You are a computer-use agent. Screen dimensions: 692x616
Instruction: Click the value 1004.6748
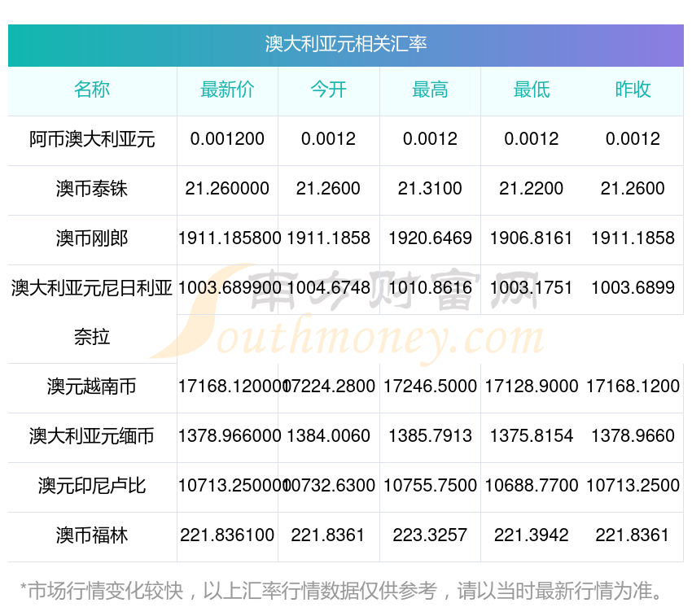click(x=329, y=288)
